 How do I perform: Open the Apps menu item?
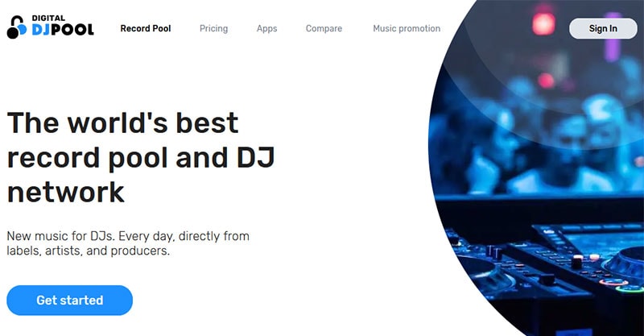tap(267, 28)
